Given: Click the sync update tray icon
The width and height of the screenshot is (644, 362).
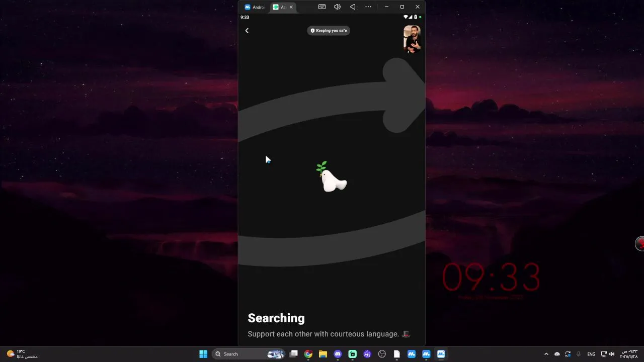Looking at the screenshot, I should pyautogui.click(x=568, y=354).
